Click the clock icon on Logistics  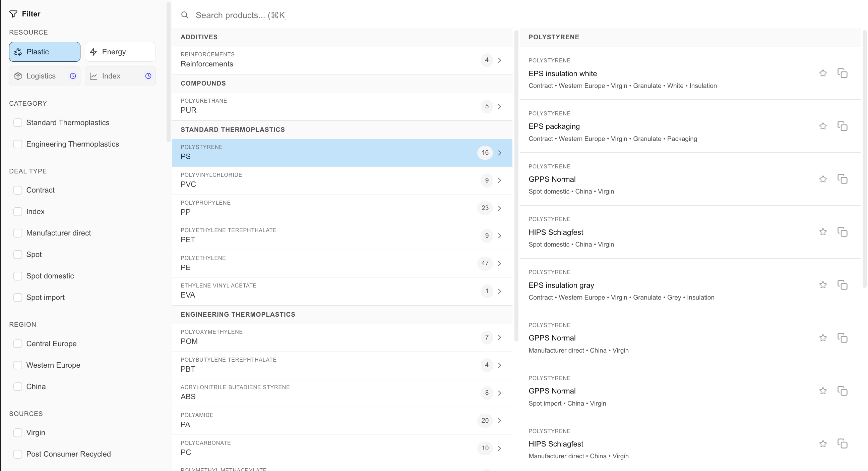coord(73,76)
